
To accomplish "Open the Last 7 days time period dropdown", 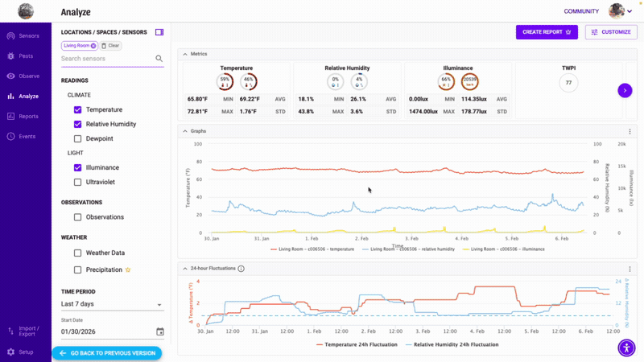I will click(x=112, y=304).
